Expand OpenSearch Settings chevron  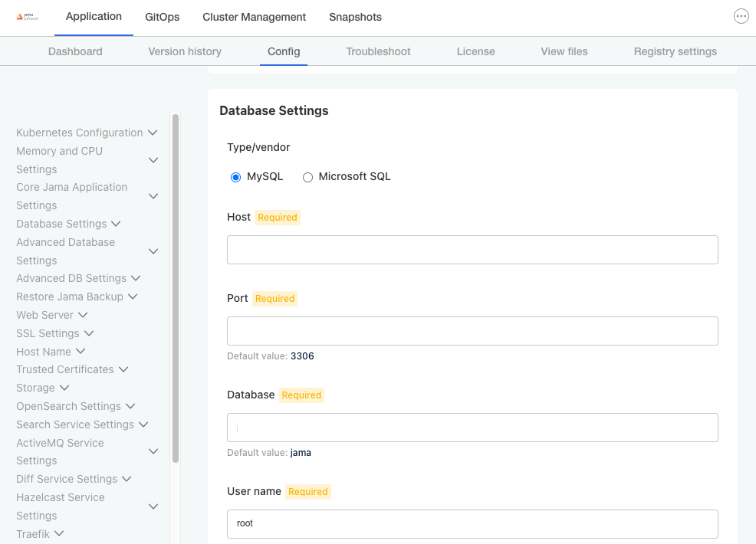point(130,406)
